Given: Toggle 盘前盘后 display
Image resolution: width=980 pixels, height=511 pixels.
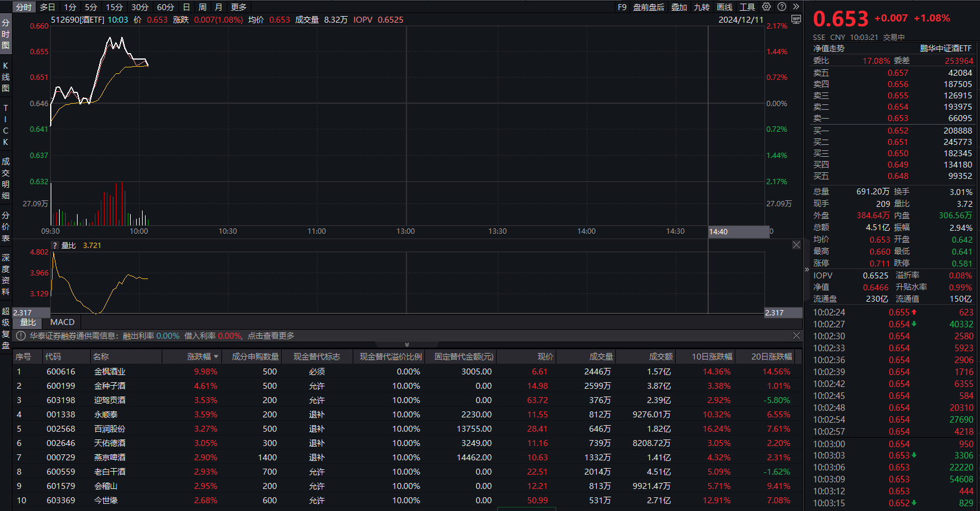Looking at the screenshot, I should [x=649, y=7].
